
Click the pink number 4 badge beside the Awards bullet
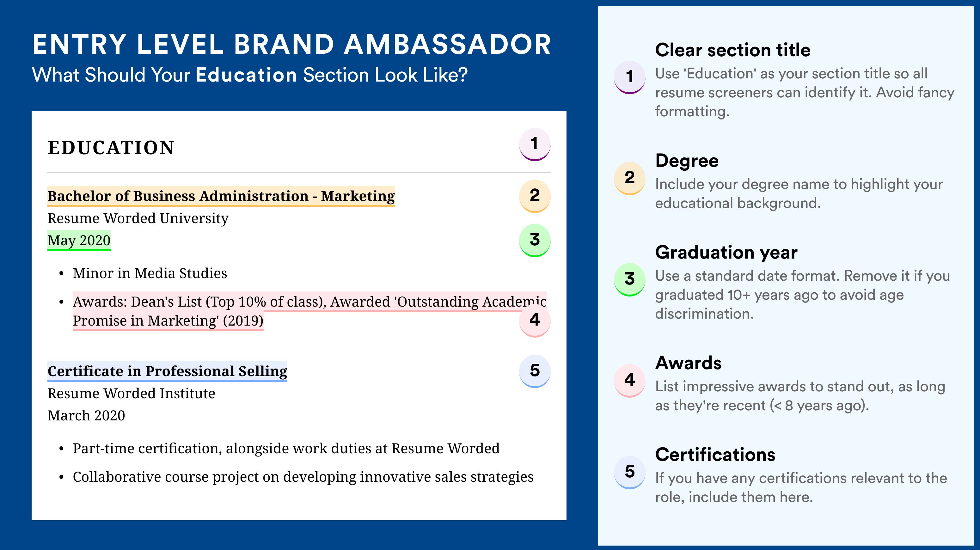pyautogui.click(x=535, y=320)
